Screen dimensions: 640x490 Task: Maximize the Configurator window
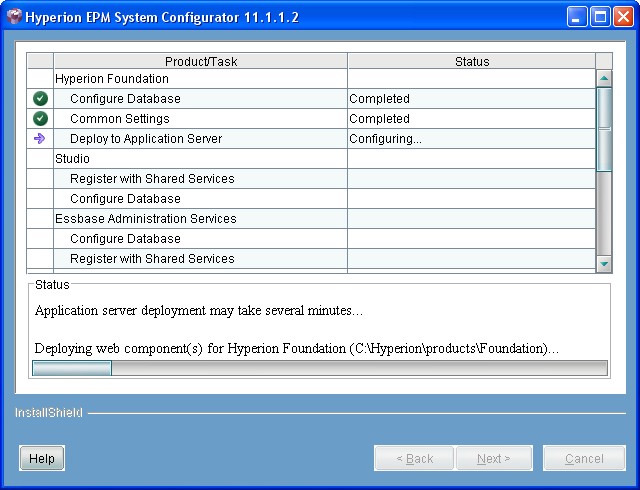click(x=602, y=16)
